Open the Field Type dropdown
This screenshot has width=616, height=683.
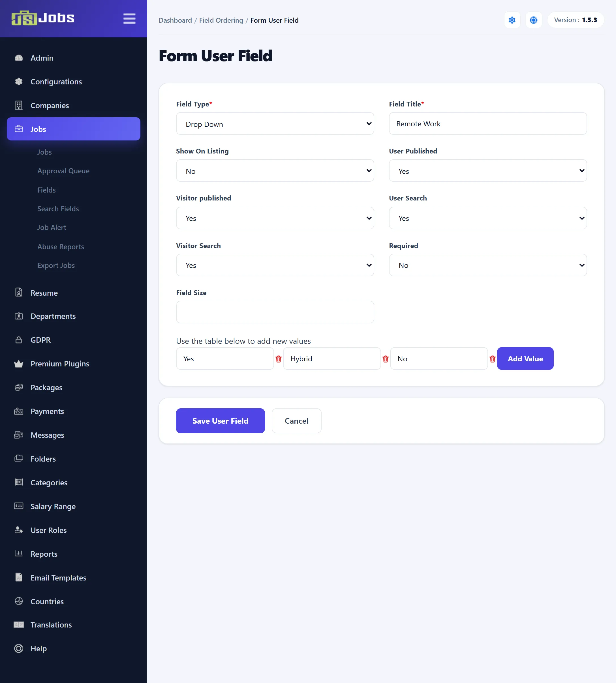275,123
